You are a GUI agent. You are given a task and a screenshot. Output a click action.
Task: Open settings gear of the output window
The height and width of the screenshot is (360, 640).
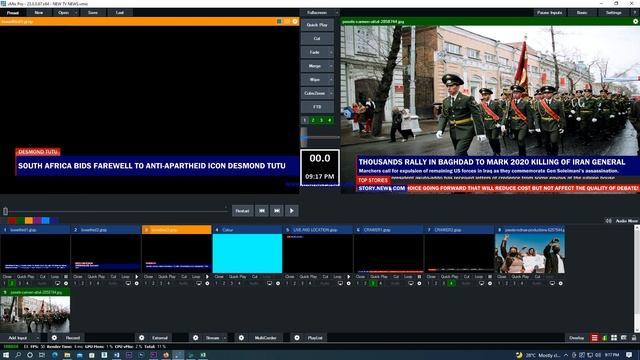click(636, 21)
